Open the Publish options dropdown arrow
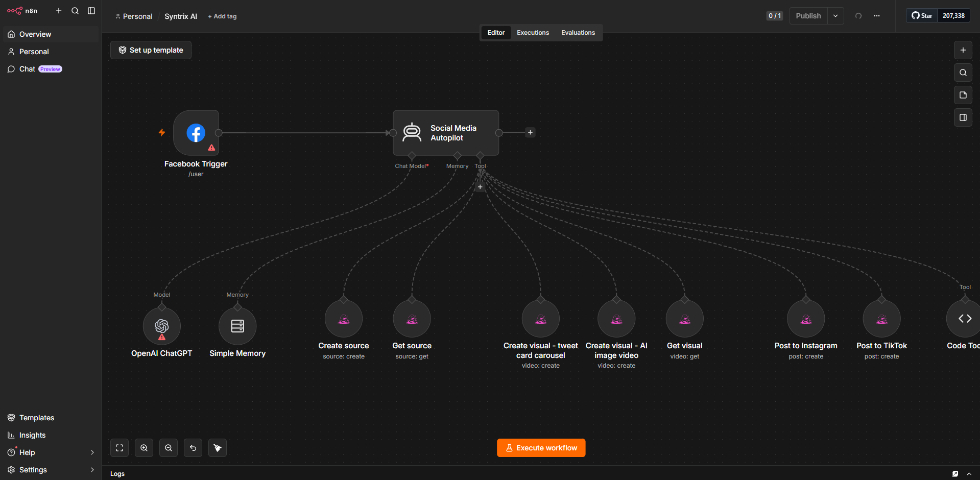Viewport: 980px width, 480px height. click(x=835, y=16)
